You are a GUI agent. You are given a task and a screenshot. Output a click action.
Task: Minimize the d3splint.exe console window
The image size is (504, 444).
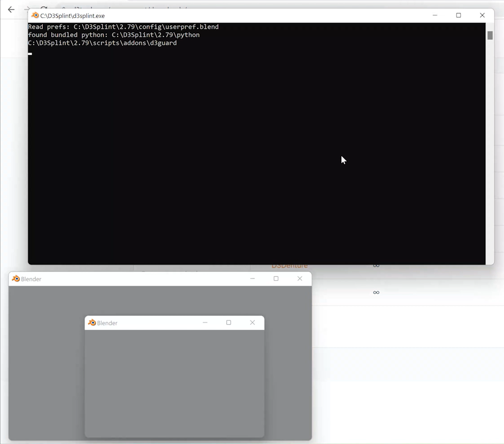(435, 15)
